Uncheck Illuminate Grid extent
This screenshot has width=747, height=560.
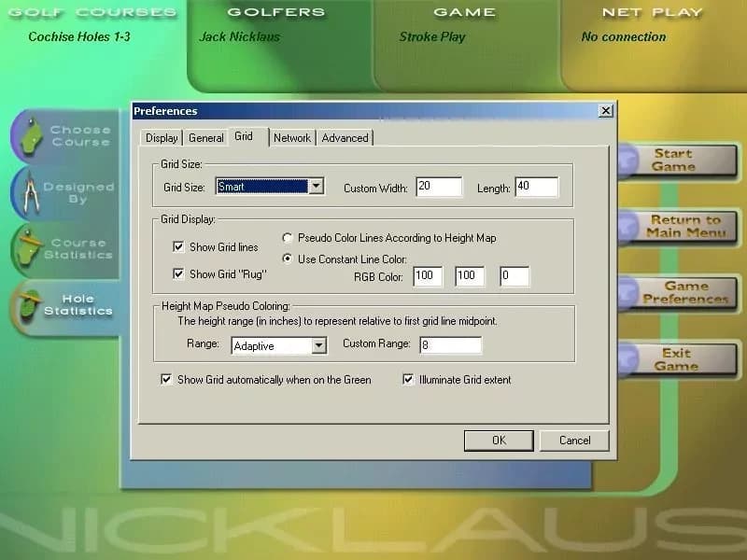coord(408,379)
